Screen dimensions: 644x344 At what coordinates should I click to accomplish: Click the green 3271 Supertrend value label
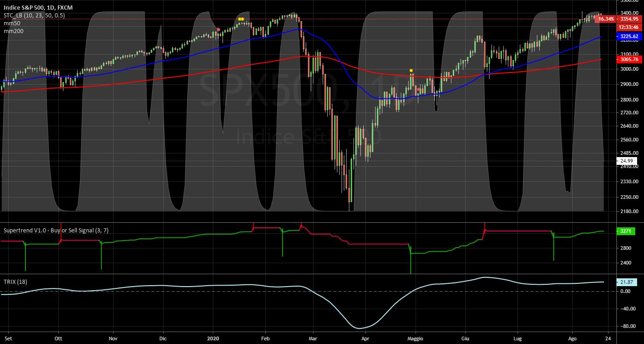[625, 231]
